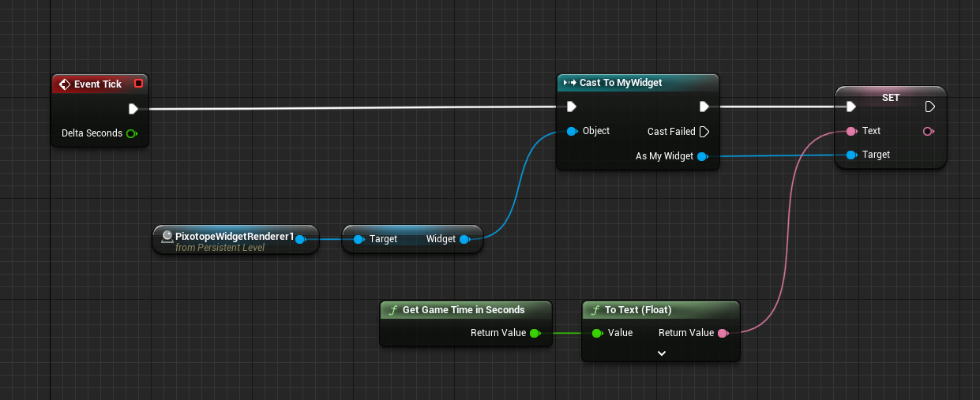The width and height of the screenshot is (980, 400).
Task: Click the green Delta Seconds output pin
Action: [131, 133]
